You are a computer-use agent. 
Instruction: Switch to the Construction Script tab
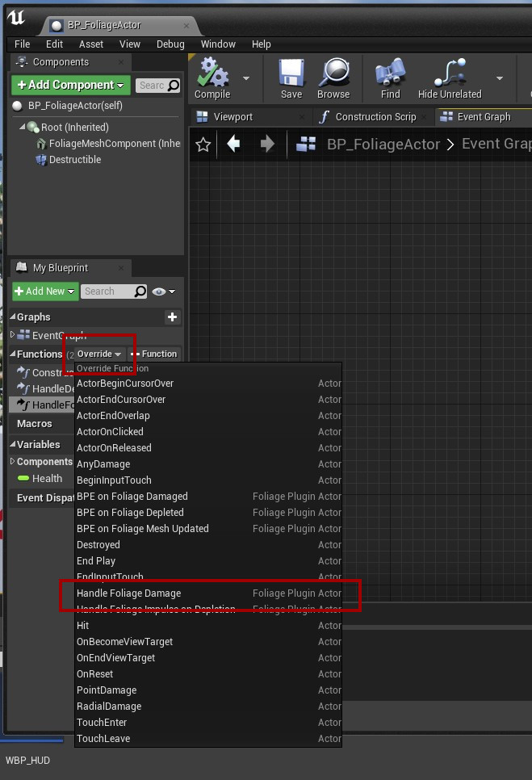(375, 117)
